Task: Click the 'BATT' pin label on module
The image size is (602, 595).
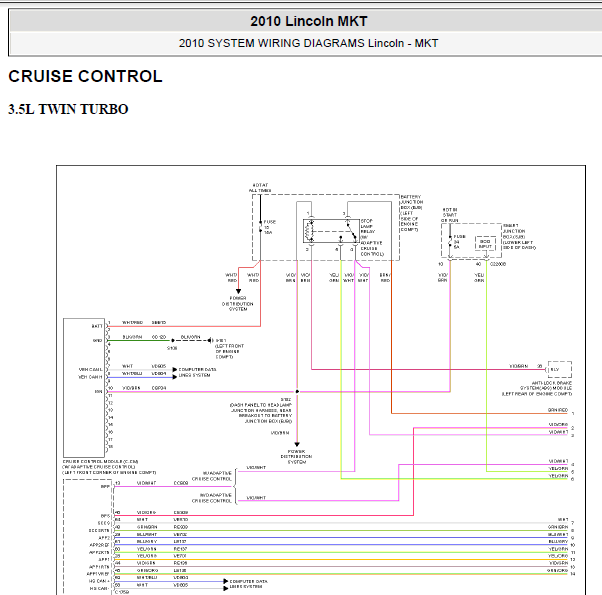Action: click(x=97, y=326)
